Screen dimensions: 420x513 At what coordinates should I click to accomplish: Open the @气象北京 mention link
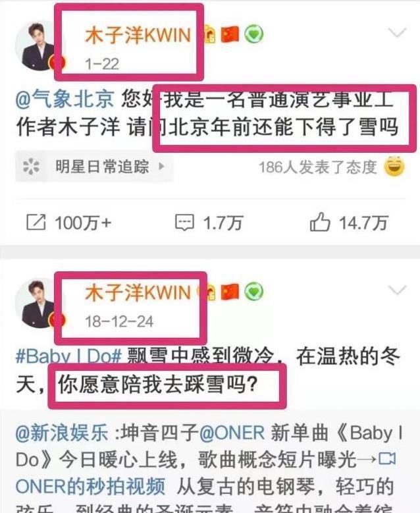click(65, 99)
